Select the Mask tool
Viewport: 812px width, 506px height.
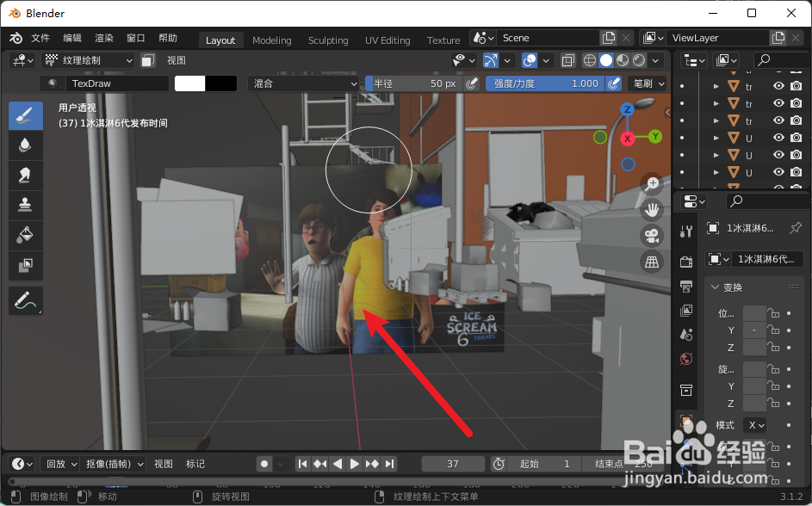pos(25,265)
